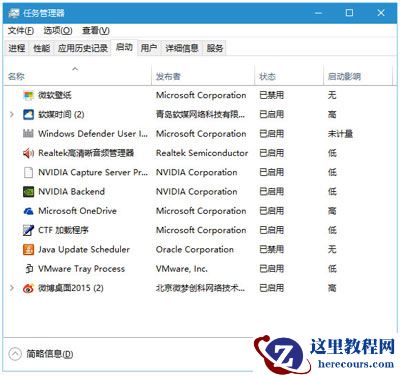Switch to the 详细信息 tab
This screenshot has width=400, height=376.
tap(182, 48)
